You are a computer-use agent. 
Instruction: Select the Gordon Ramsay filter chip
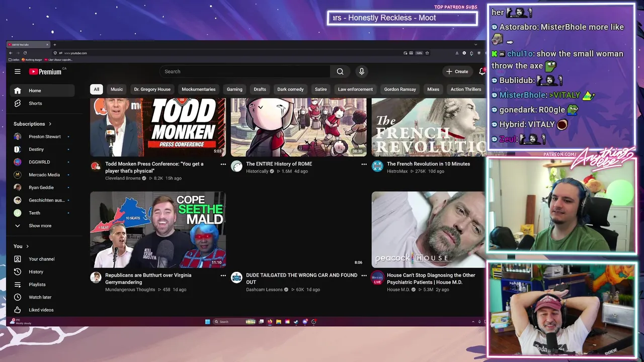(x=400, y=89)
